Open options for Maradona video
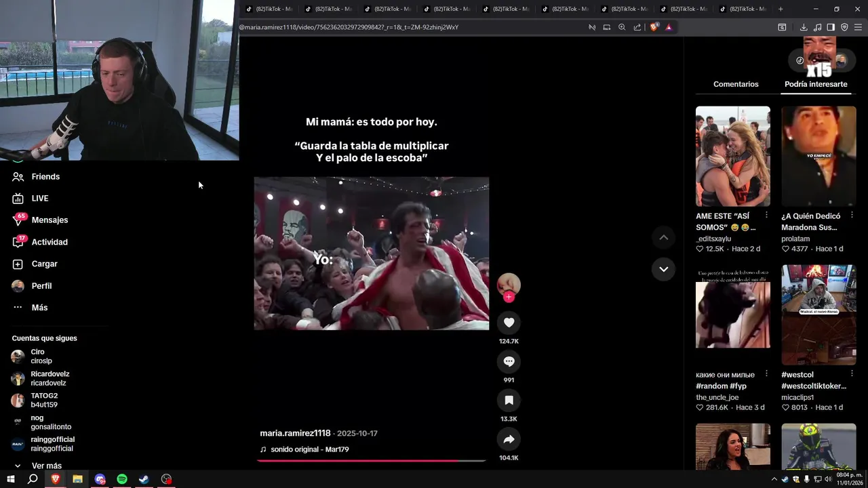 point(852,215)
